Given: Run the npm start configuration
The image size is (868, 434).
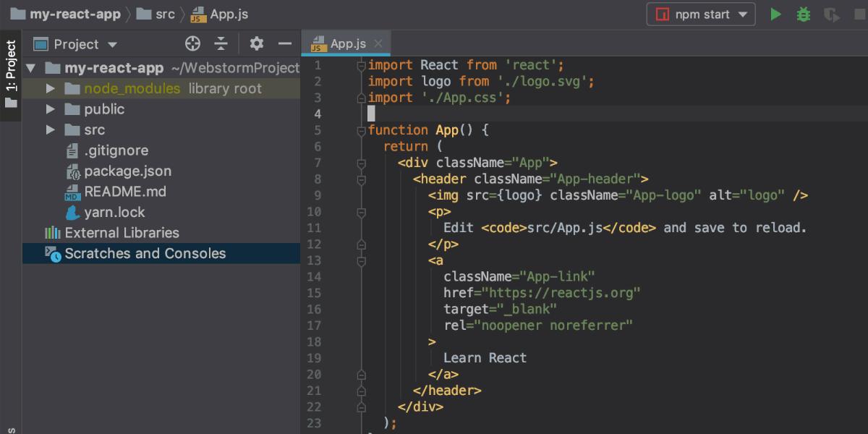Looking at the screenshot, I should point(775,14).
